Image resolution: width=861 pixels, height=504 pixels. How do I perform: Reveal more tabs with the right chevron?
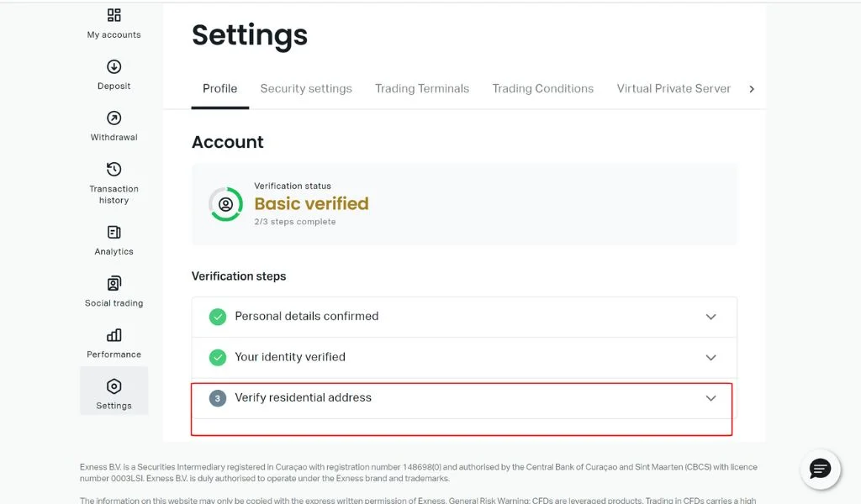(753, 88)
